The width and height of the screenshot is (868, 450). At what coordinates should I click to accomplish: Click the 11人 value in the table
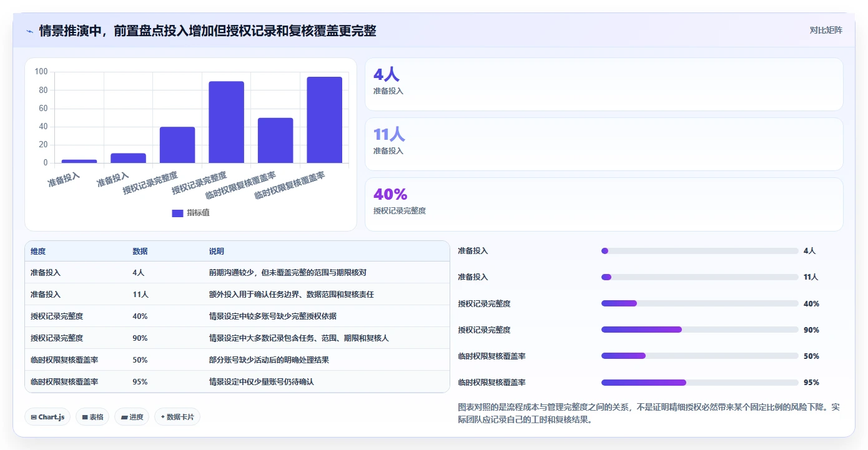click(141, 295)
